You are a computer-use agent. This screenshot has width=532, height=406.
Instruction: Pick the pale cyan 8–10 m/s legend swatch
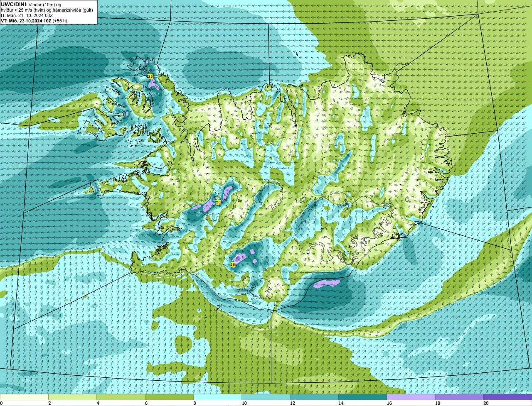[x=217, y=397]
